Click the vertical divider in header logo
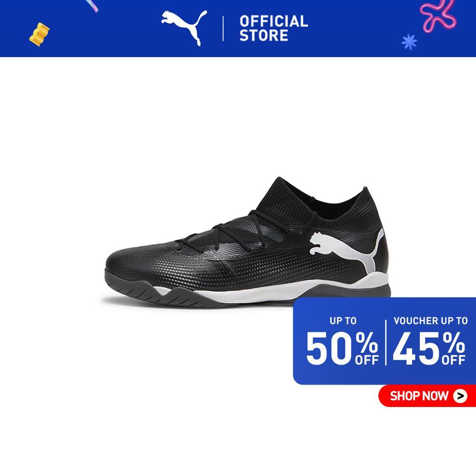476x476 pixels. pos(223,29)
